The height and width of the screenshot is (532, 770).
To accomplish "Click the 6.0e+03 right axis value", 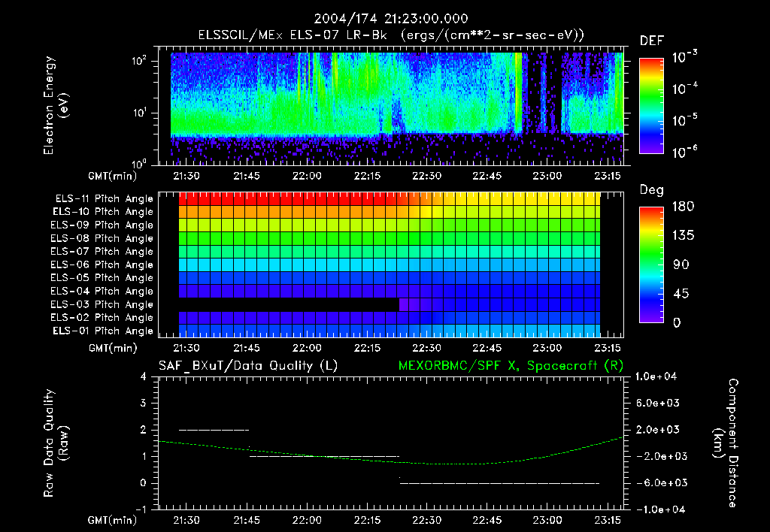I will [x=658, y=403].
